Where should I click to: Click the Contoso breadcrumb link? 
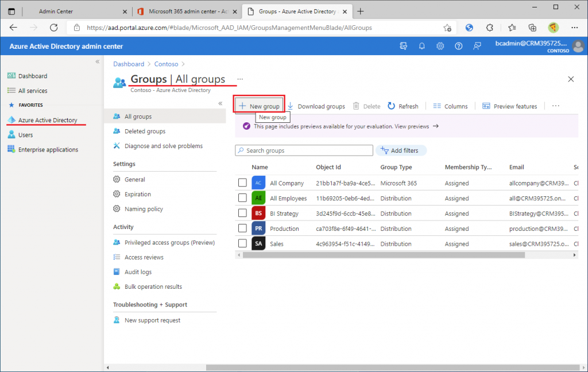tap(166, 64)
